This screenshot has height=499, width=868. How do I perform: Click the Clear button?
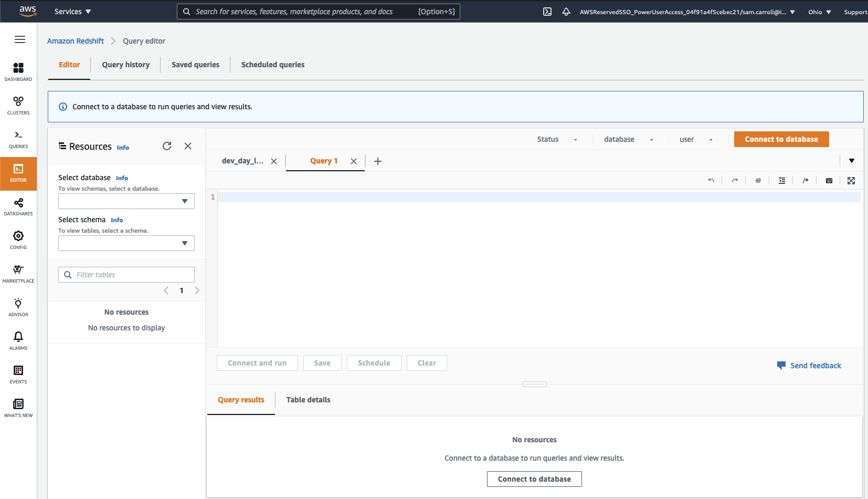point(427,363)
